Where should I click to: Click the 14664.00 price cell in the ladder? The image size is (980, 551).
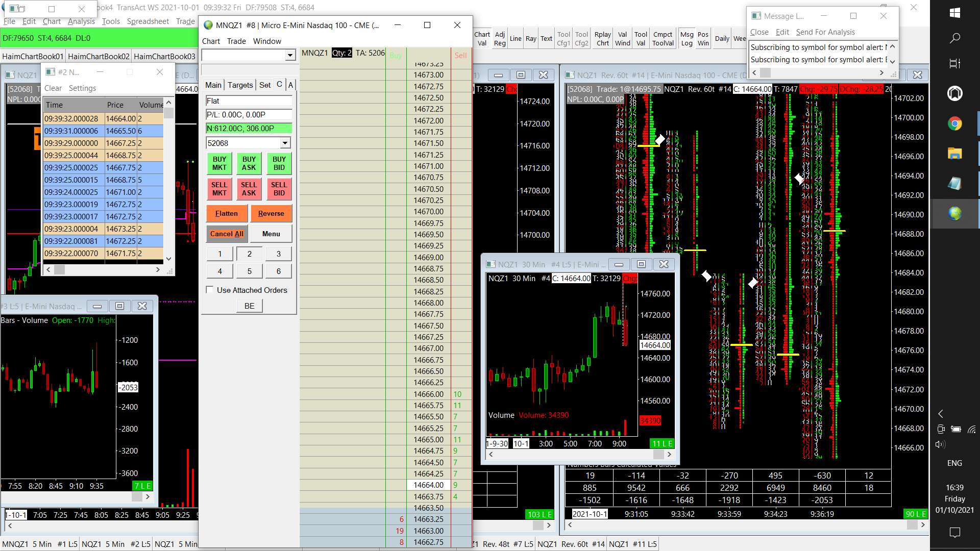(428, 485)
